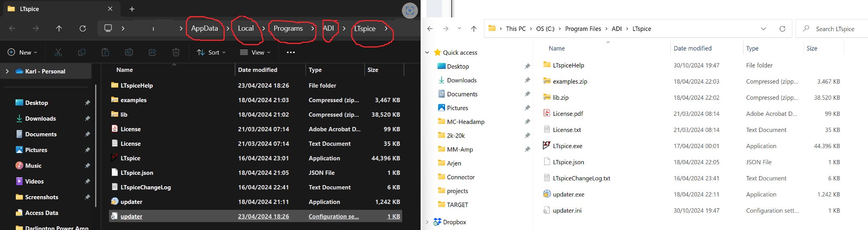Open the Sort dropdown menu

pos(211,52)
